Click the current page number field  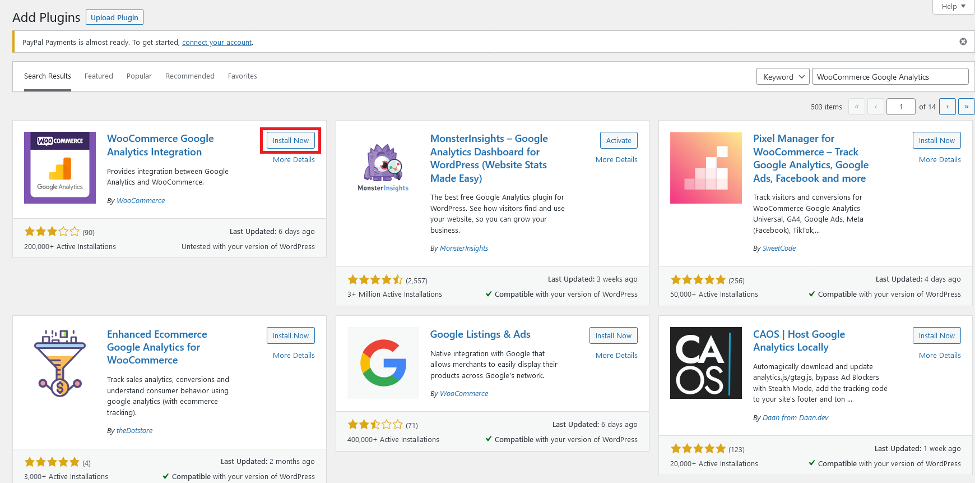(901, 107)
